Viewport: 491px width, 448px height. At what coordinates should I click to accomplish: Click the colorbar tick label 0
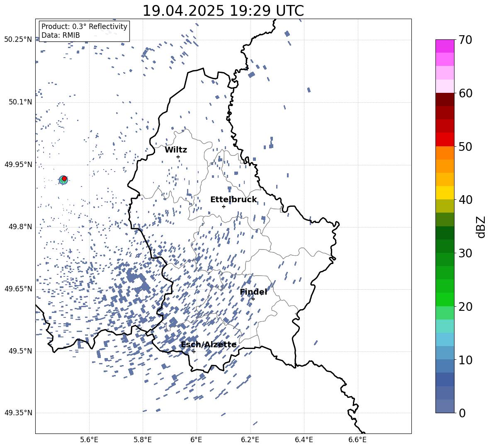(x=462, y=413)
